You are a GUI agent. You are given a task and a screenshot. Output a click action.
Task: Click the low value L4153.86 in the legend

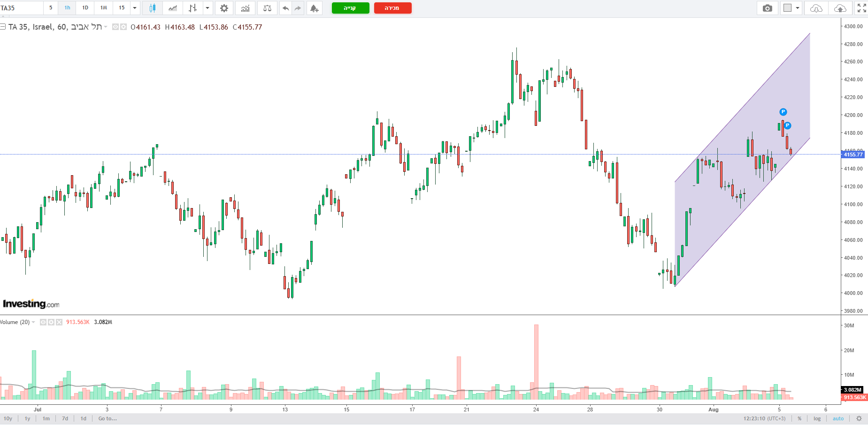[x=214, y=27]
